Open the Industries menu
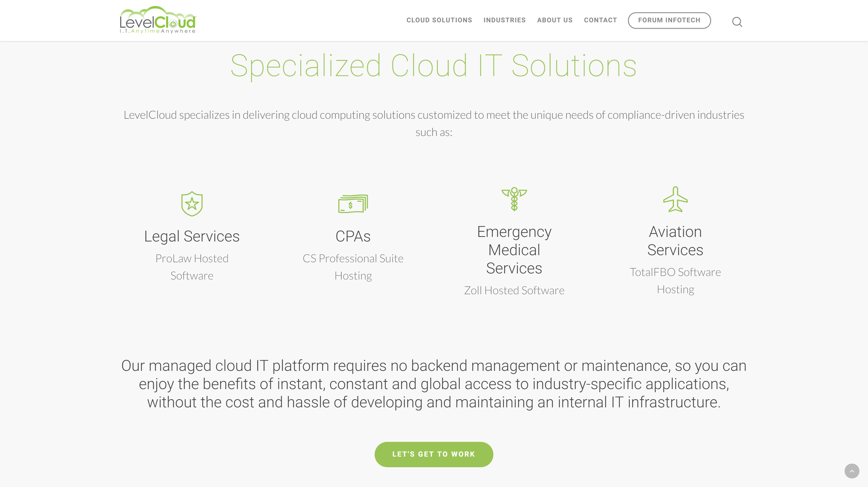This screenshot has width=868, height=487. click(x=504, y=20)
